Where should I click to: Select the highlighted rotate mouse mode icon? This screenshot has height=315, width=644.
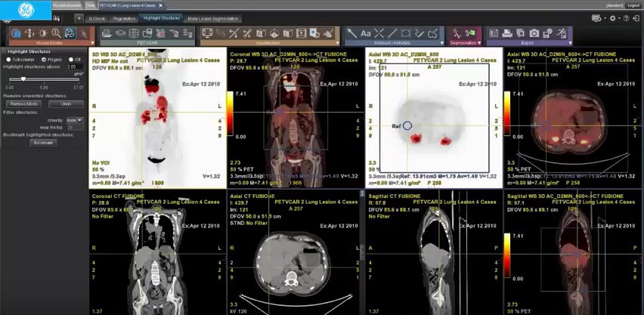70,33
